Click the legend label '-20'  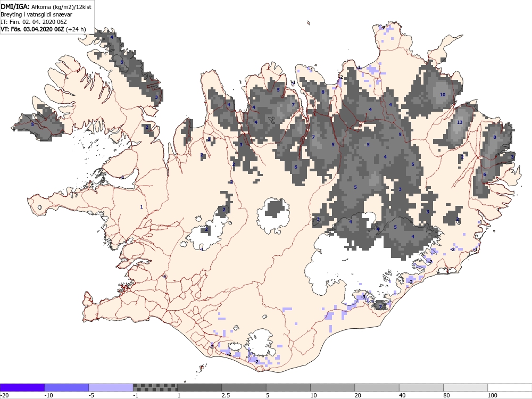4,395
